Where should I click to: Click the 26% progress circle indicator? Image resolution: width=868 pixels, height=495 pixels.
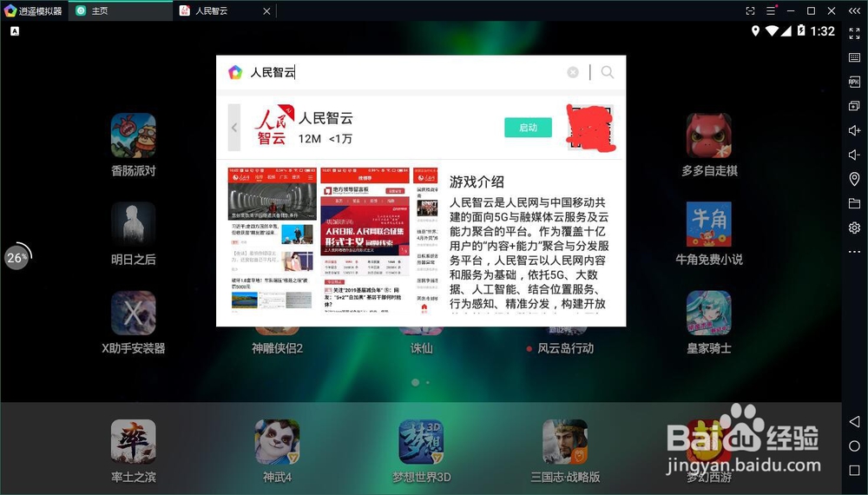coord(17,257)
